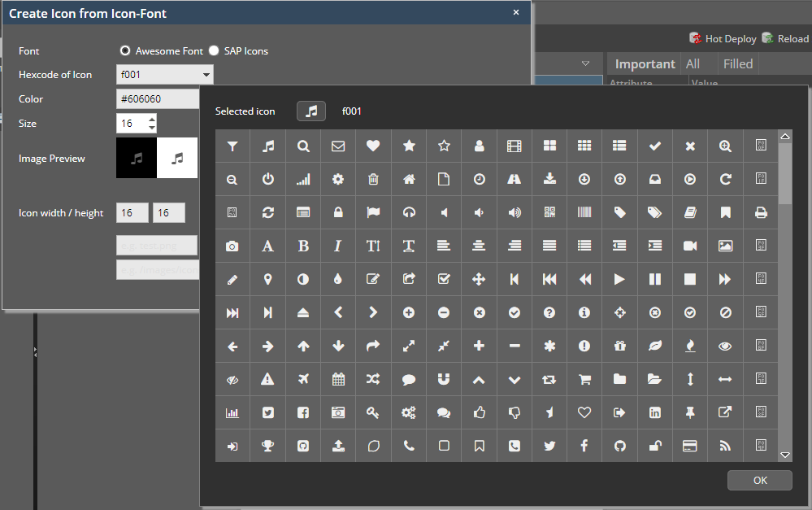Select the bold formatting icon
Image resolution: width=812 pixels, height=510 pixels.
click(x=302, y=246)
